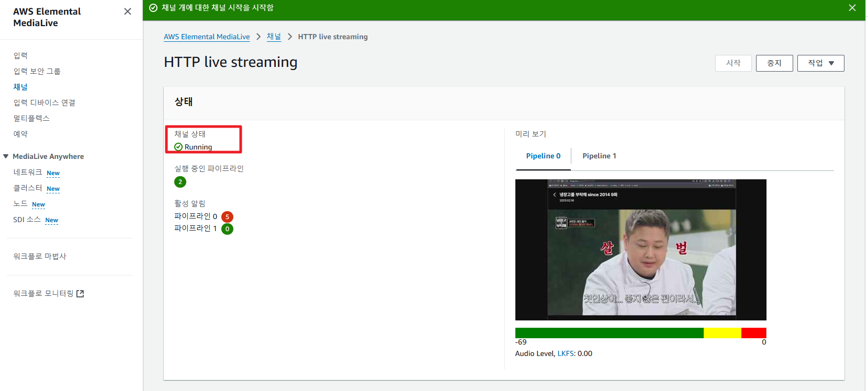Screen dimensions: 868x391
Task: Open 입력 디바이스 연결 in sidebar
Action: pos(44,102)
